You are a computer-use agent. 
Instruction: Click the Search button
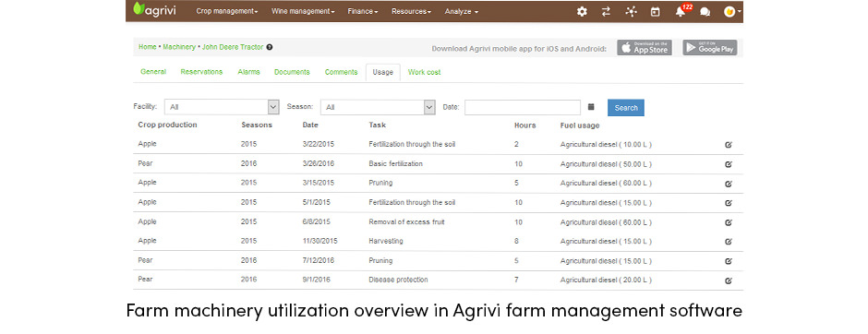click(626, 108)
